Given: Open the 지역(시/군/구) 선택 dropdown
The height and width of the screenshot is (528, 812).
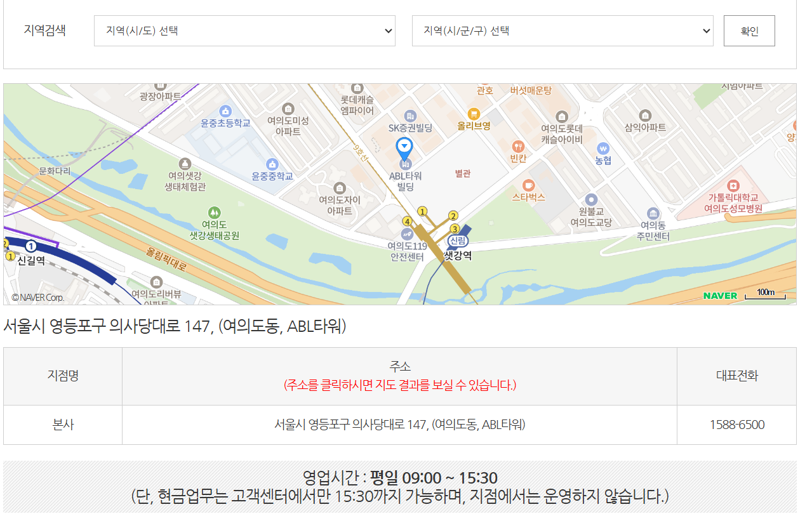Looking at the screenshot, I should [562, 31].
